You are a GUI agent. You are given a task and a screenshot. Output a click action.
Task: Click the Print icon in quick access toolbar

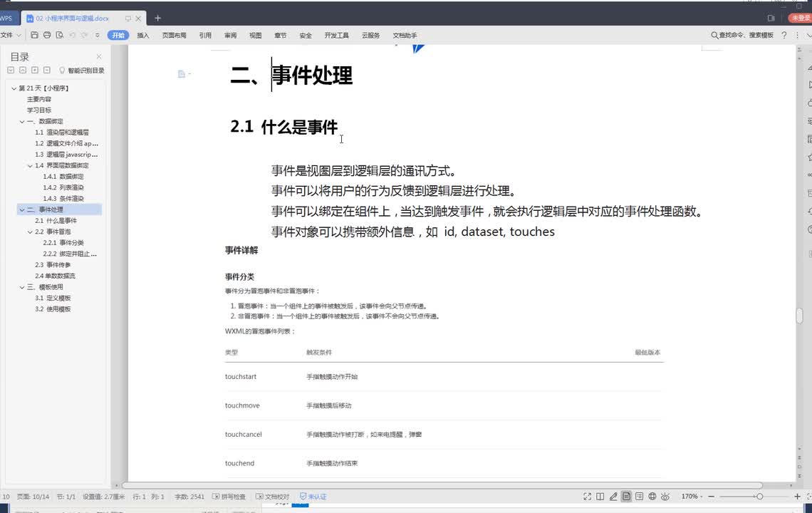click(47, 35)
